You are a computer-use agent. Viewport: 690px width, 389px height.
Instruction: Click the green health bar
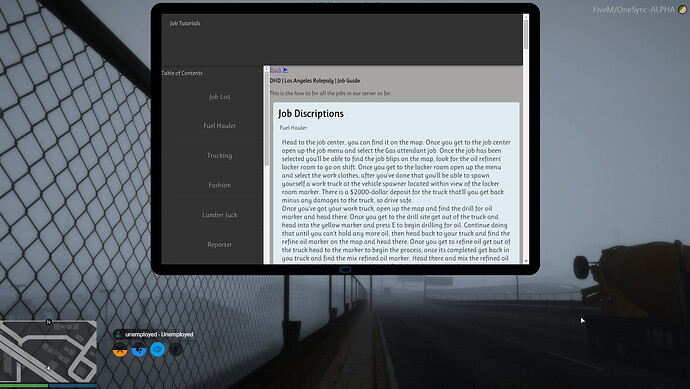coord(24,386)
